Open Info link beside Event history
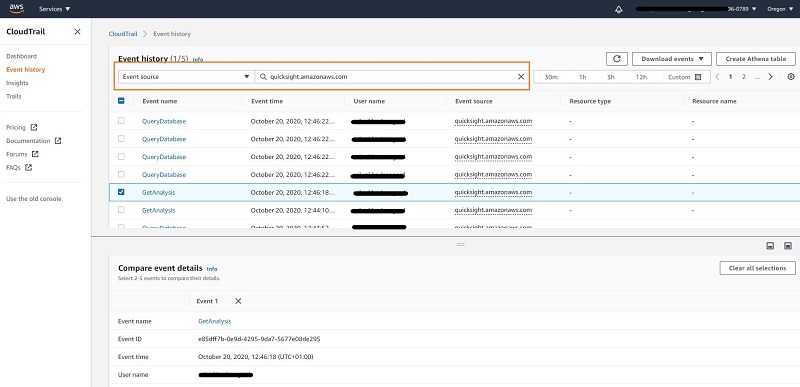Image resolution: width=800 pixels, height=387 pixels. tap(197, 60)
